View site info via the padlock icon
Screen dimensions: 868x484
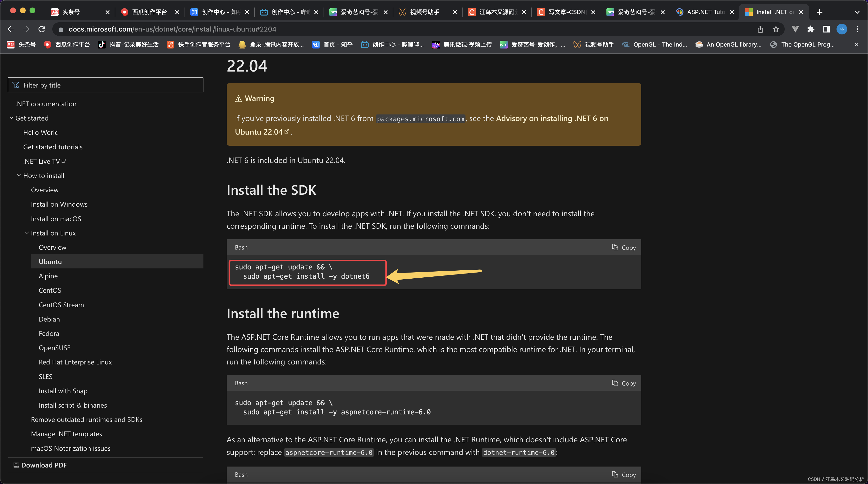click(61, 29)
